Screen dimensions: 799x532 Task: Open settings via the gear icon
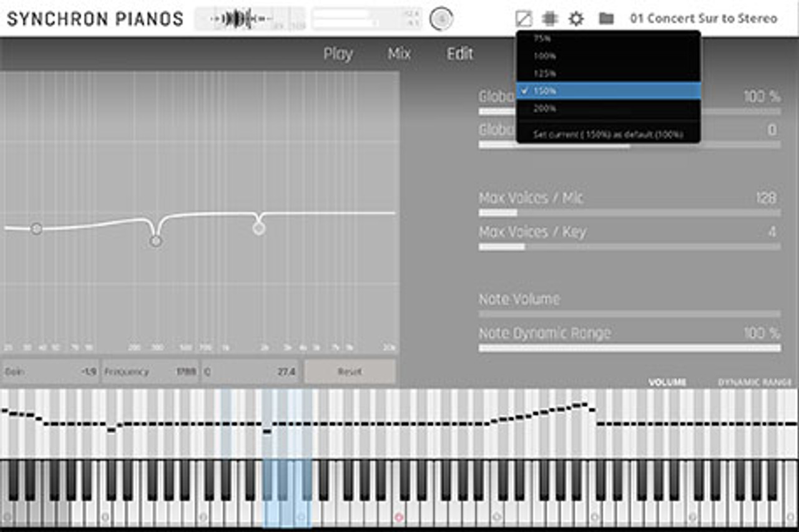[576, 19]
